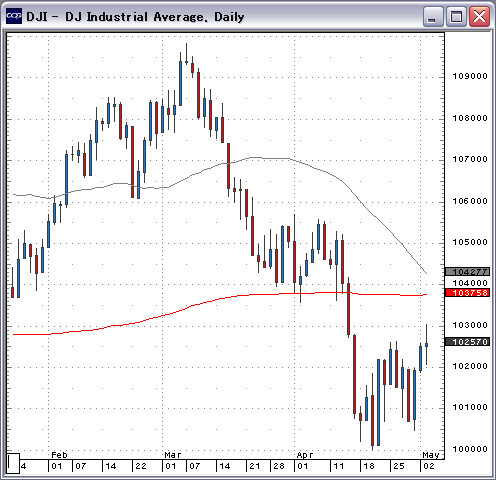Click the 28 date label on time axis
Screen dimensions: 496x480
tap(279, 466)
